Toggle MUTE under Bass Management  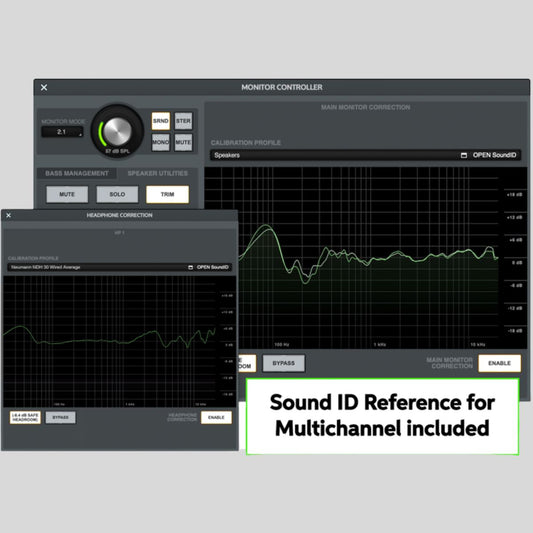[67, 194]
